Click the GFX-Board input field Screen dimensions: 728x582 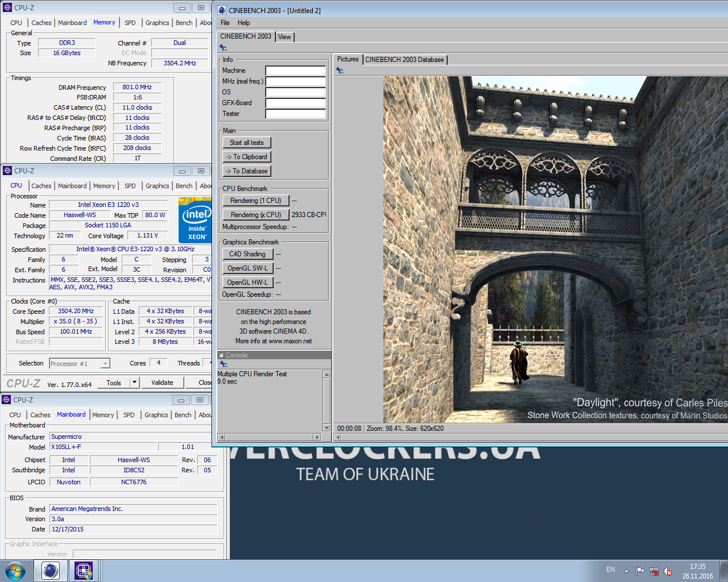click(296, 103)
